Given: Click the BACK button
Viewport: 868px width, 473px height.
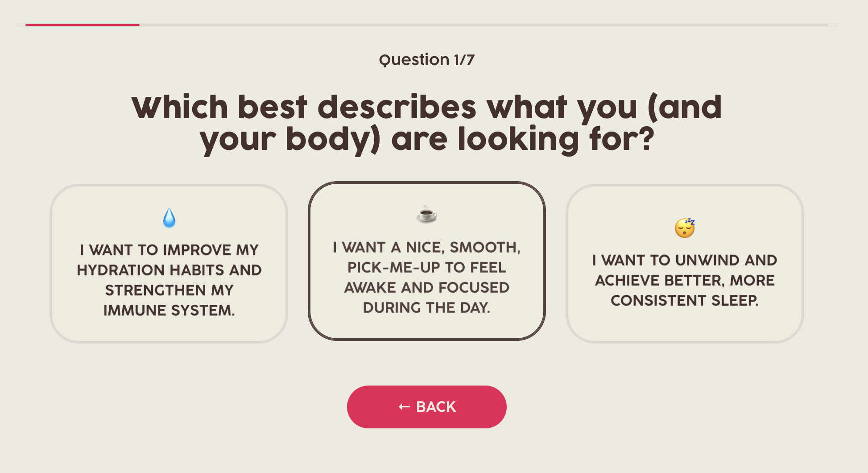Looking at the screenshot, I should coord(426,406).
